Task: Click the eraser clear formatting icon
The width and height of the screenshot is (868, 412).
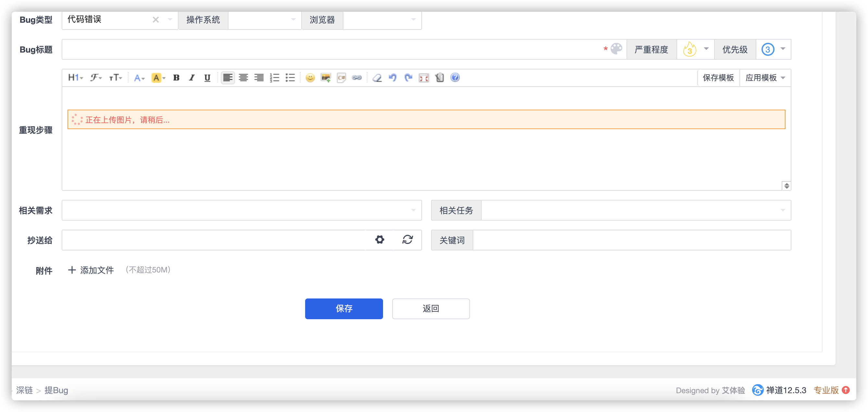Action: (377, 78)
